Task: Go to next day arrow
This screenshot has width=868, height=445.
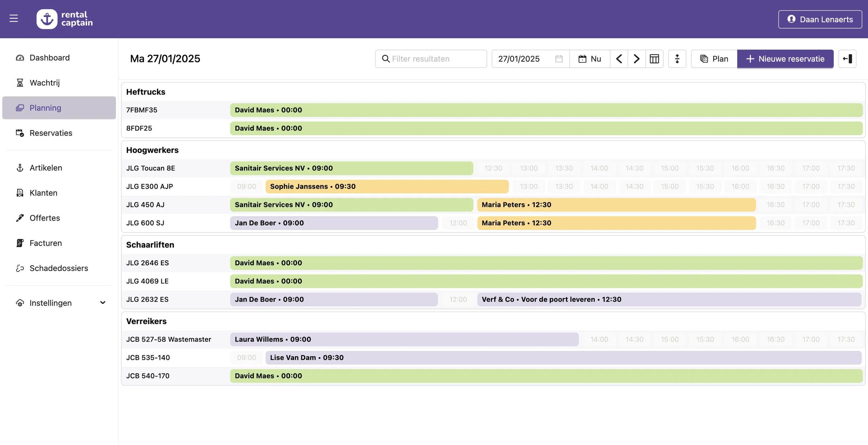Action: tap(636, 59)
